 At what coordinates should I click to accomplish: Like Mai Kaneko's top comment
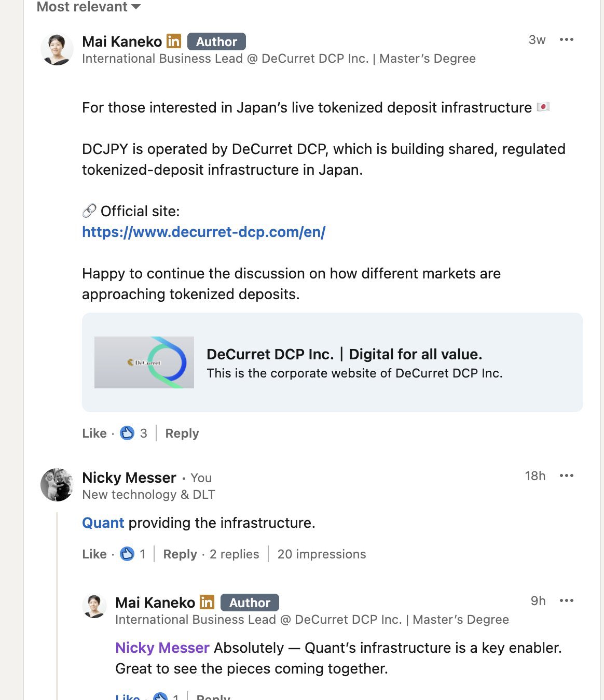[94, 433]
